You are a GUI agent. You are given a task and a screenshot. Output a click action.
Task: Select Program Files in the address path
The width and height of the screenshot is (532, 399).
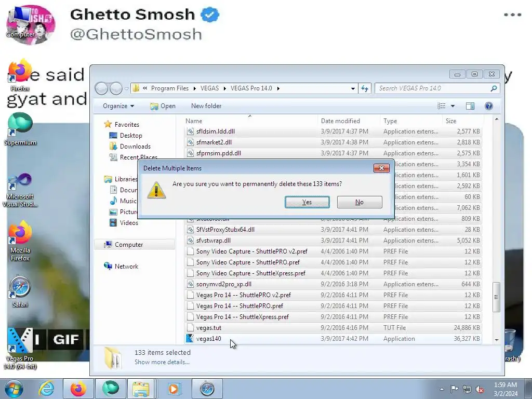pyautogui.click(x=170, y=88)
